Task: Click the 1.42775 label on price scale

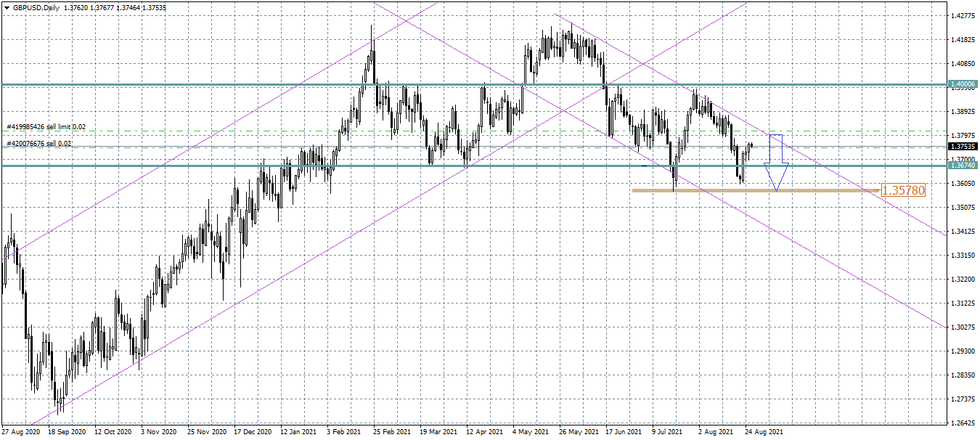Action: [x=963, y=15]
